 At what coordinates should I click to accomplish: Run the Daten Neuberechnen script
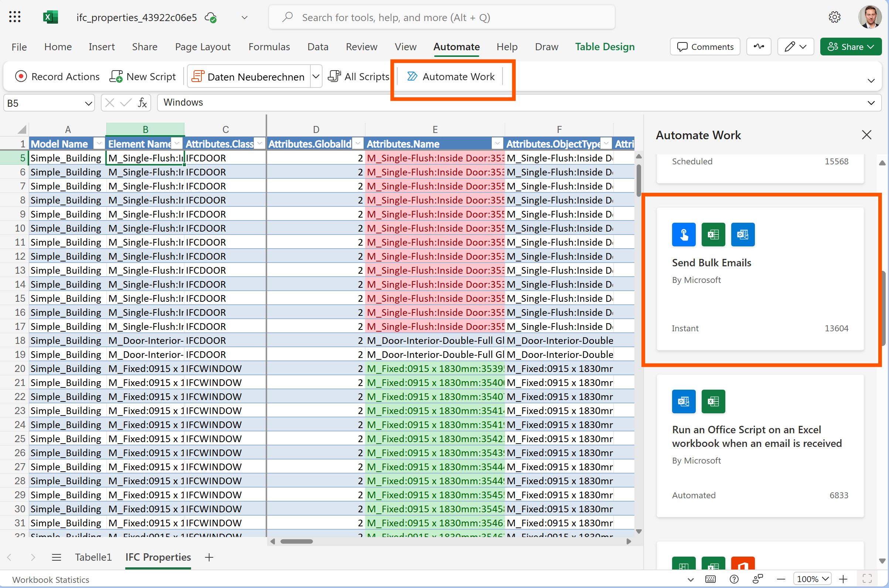(248, 76)
